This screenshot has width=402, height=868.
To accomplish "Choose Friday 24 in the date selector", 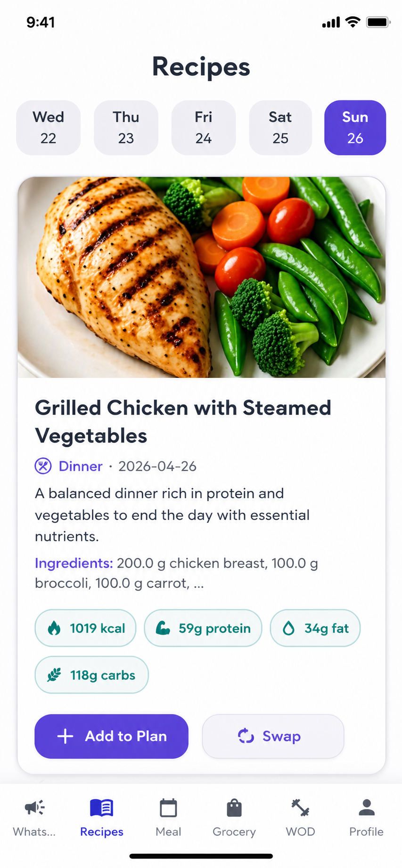I will [203, 128].
